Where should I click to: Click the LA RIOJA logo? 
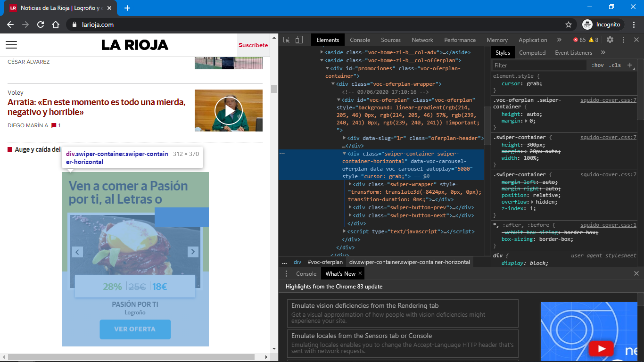coord(135,45)
